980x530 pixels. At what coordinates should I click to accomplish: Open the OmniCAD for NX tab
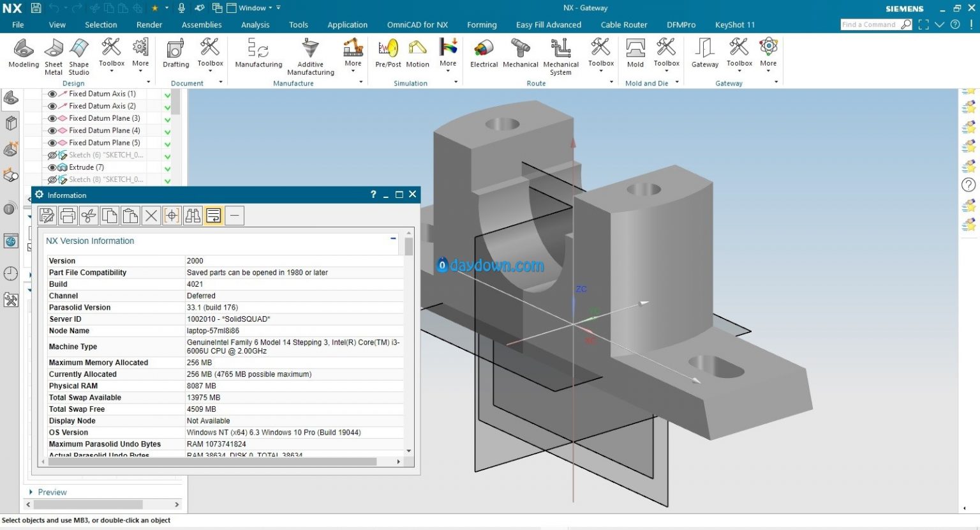coord(417,25)
